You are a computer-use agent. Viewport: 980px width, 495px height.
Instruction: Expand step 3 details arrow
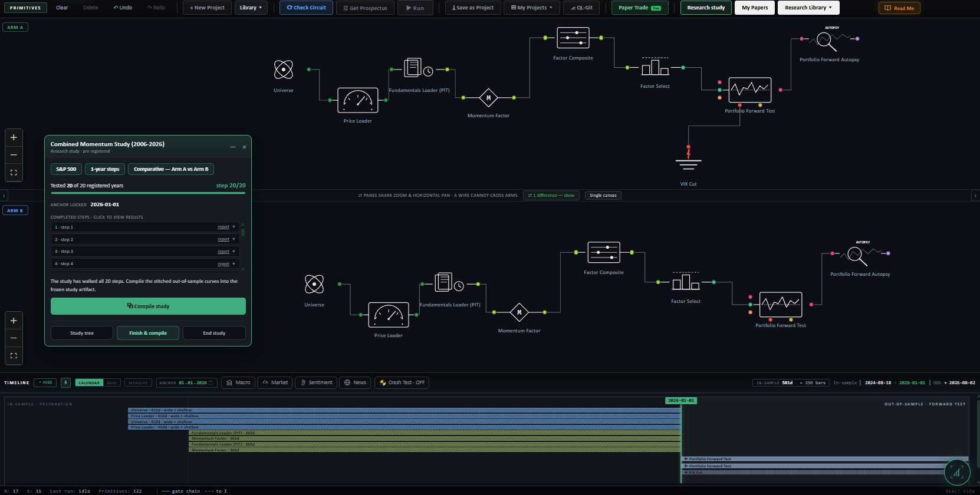tap(234, 252)
